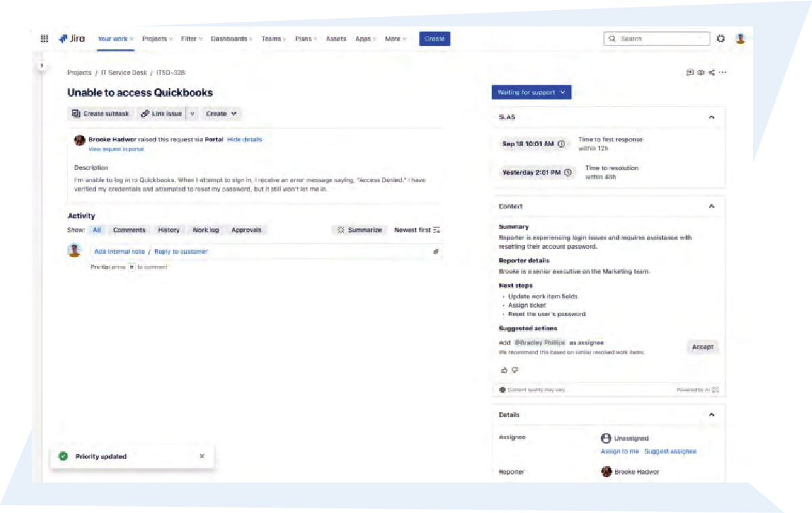The height and width of the screenshot is (513, 812).
Task: Open IT Service Desk breadcrumb
Action: [x=124, y=72]
